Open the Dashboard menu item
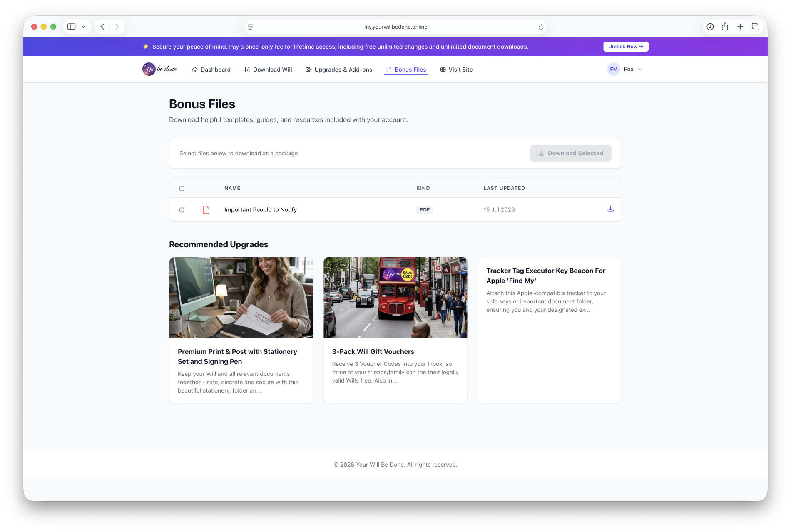 pos(211,70)
